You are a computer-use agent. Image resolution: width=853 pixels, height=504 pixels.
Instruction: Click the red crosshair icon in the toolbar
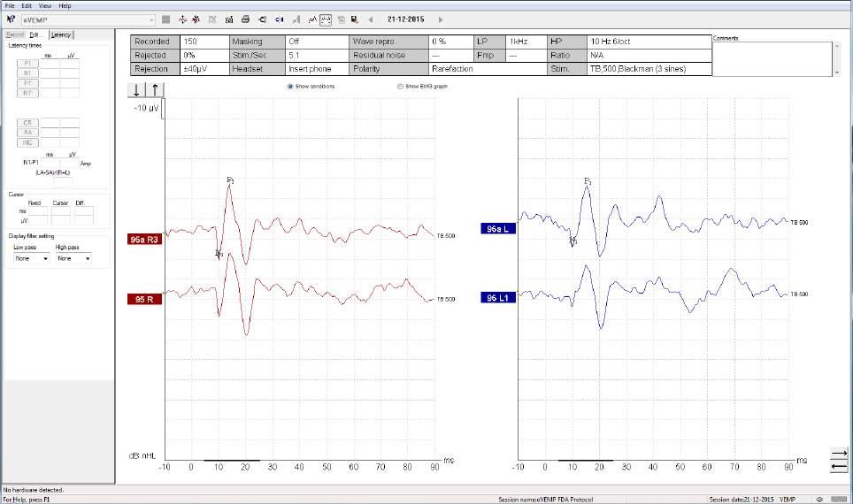point(182,19)
